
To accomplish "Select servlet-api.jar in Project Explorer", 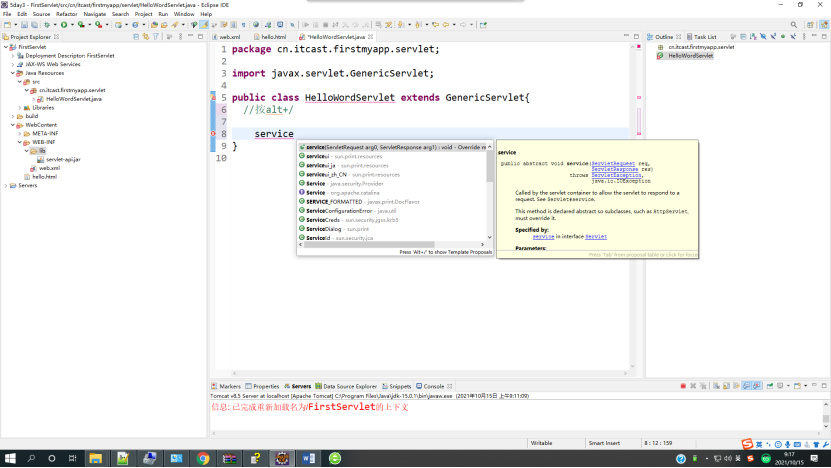I will tap(59, 160).
